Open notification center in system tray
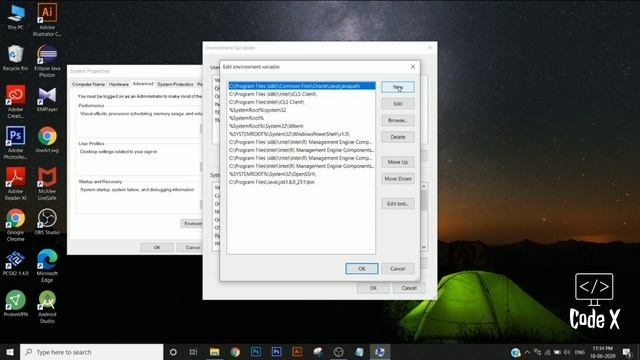640x360 pixels. point(627,352)
